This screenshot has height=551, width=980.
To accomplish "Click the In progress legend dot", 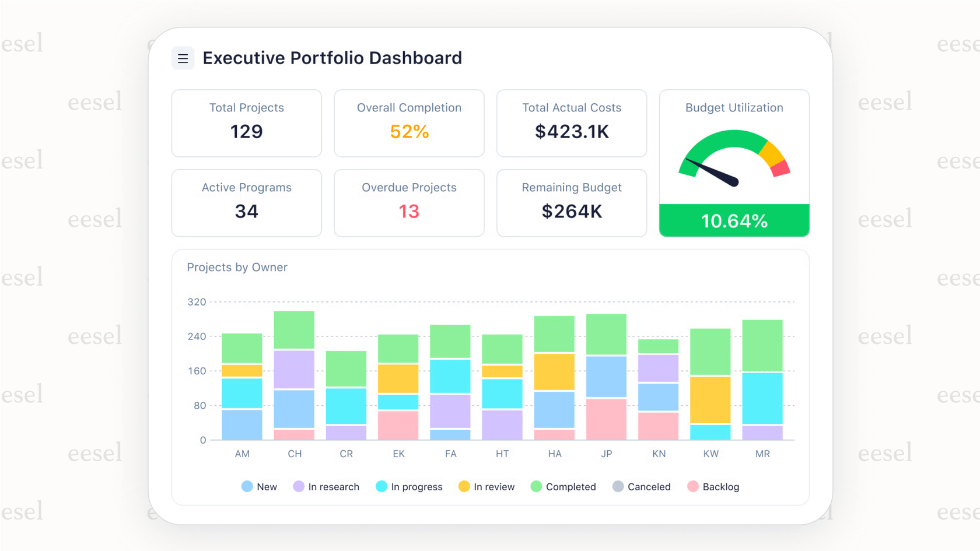I will point(382,486).
